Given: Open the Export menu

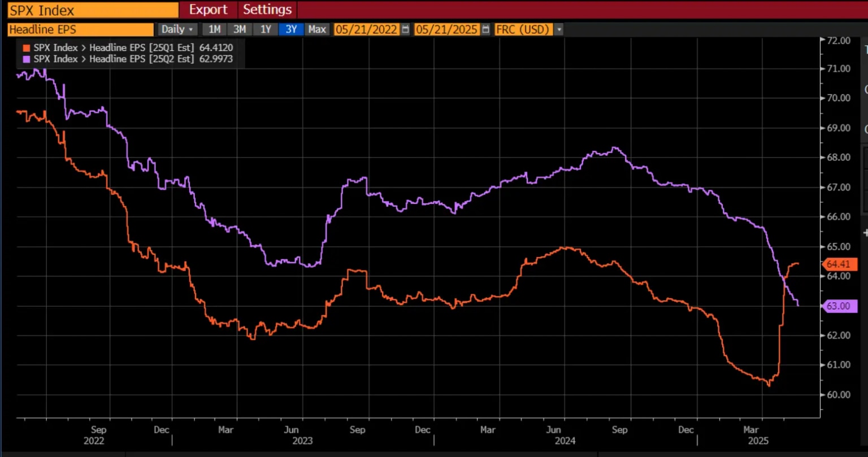Looking at the screenshot, I should click(208, 10).
